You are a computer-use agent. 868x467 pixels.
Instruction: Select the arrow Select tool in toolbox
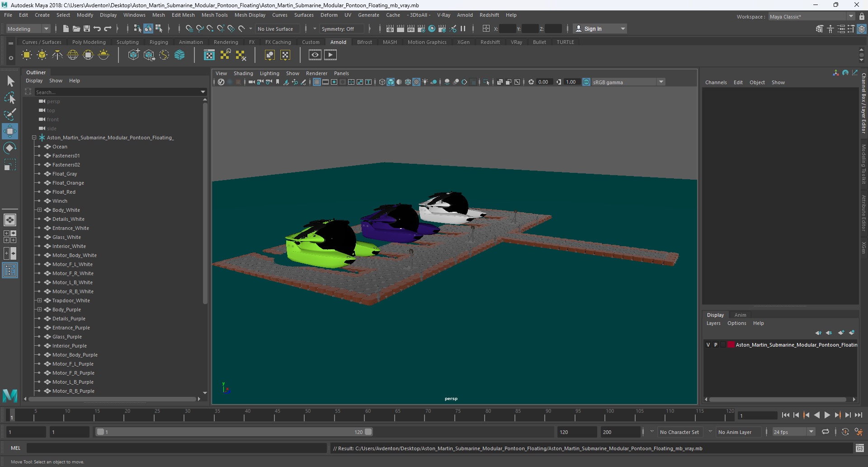coord(10,81)
